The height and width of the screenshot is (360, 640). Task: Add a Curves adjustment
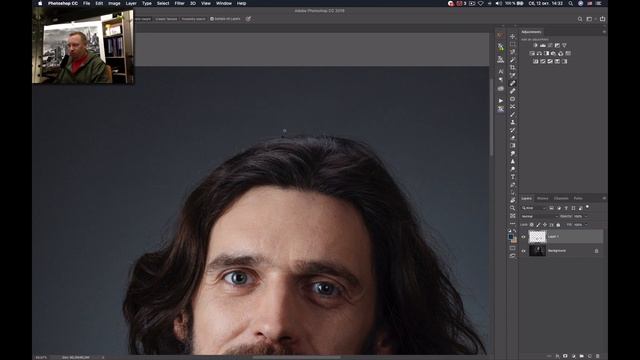[550, 45]
